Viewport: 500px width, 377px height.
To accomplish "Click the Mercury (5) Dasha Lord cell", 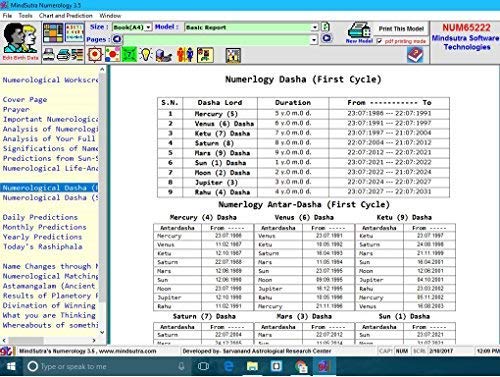I will click(220, 114).
